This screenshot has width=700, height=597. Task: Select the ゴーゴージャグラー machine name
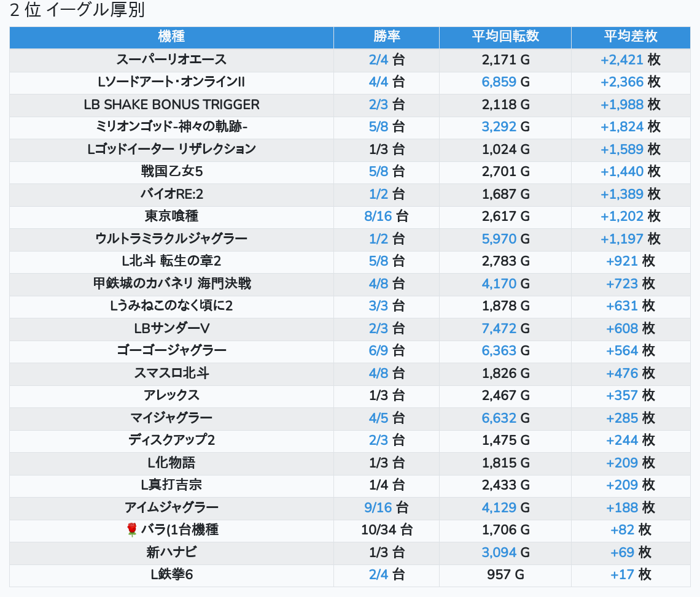[171, 351]
